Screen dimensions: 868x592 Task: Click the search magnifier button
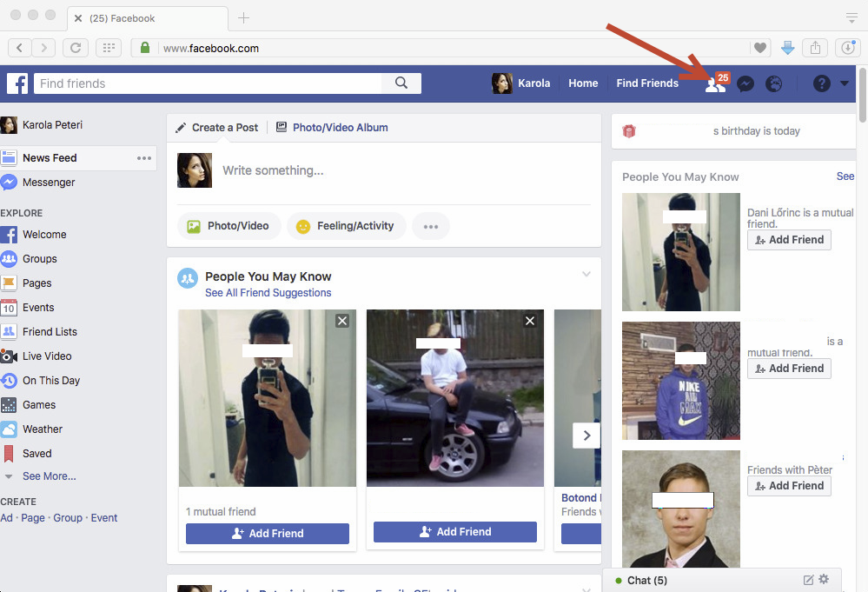click(401, 83)
